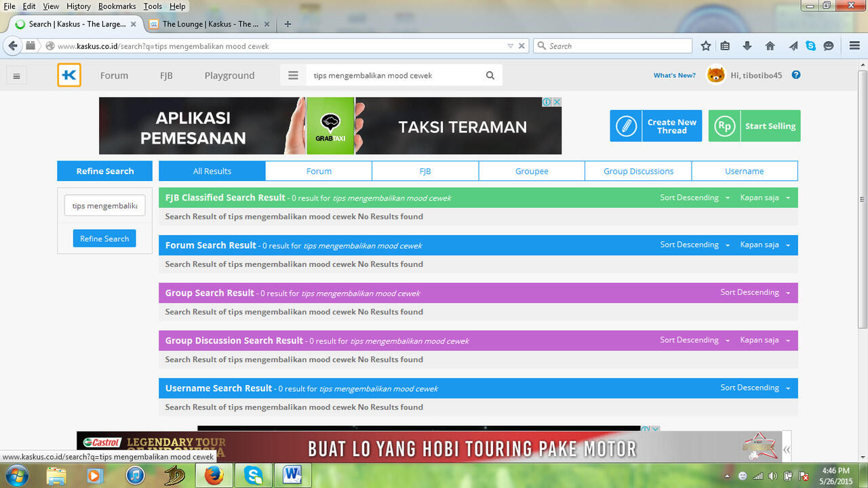Click the Kaskus top search input field
This screenshot has width=868, height=488.
pyautogui.click(x=395, y=75)
